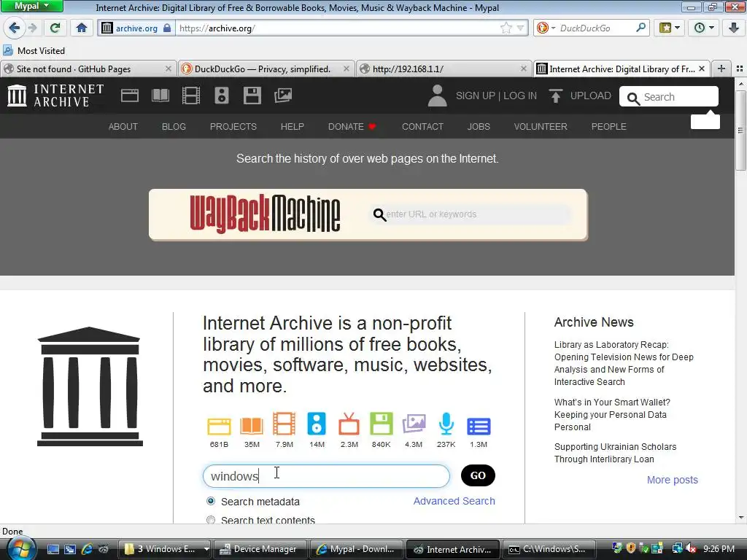Open the Video film icon in top navigation
Image resolution: width=747 pixels, height=560 pixels.
click(x=190, y=96)
